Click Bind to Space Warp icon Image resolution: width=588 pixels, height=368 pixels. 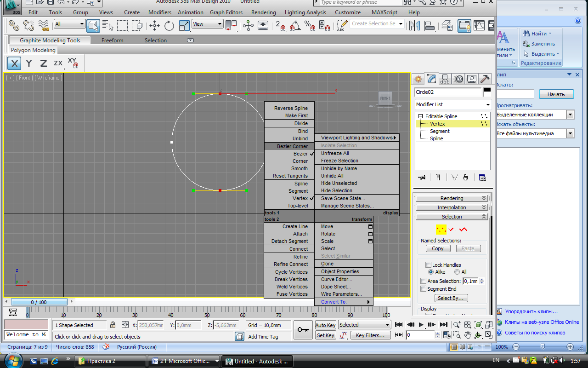44,25
